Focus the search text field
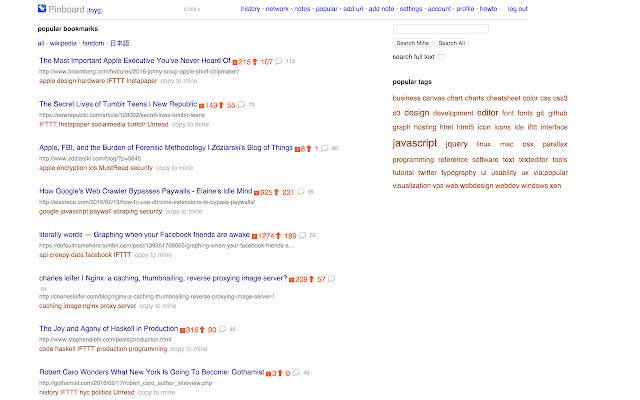 point(440,29)
